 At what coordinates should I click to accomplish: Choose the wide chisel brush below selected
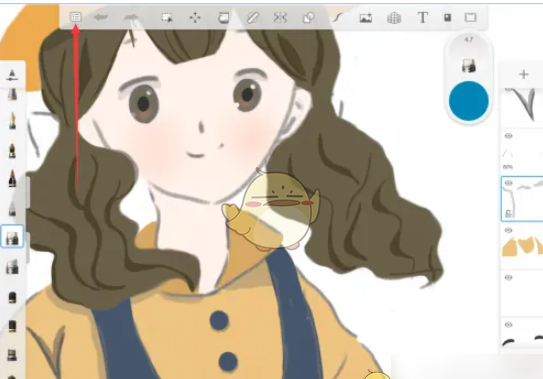(x=12, y=267)
